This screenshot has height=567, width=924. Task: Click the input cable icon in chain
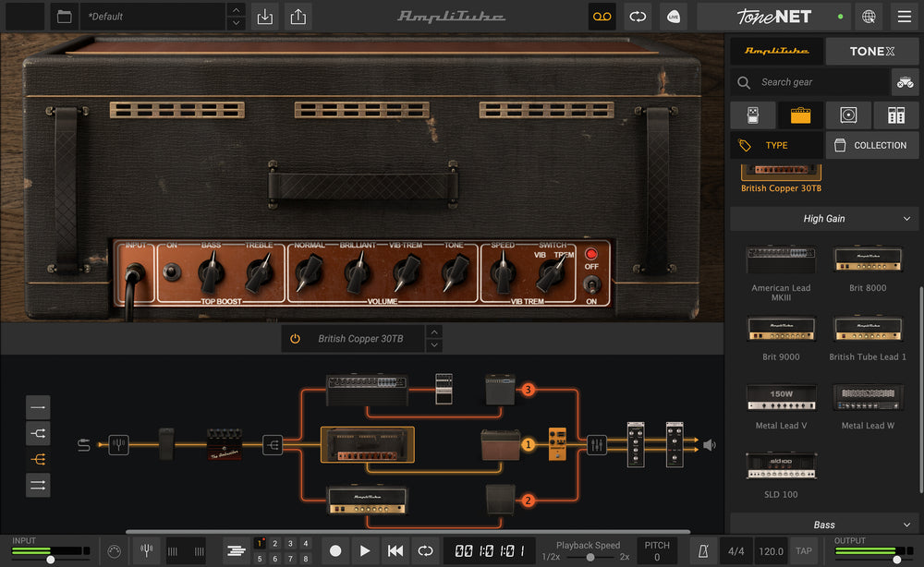(84, 445)
